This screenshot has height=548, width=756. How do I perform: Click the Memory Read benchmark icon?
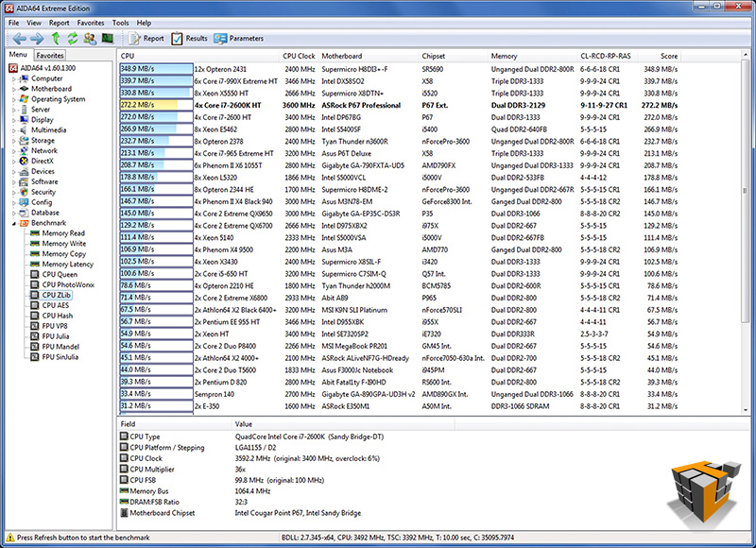pyautogui.click(x=35, y=233)
